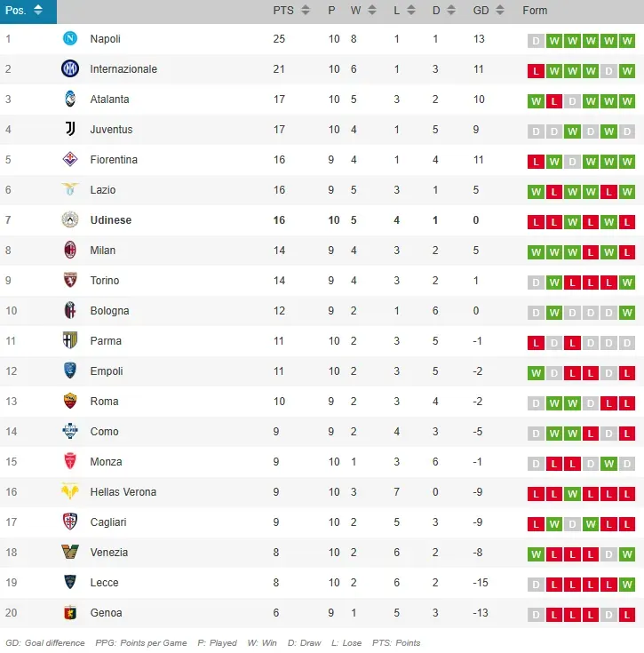Open the Lazio team link
The image size is (644, 653).
click(102, 190)
